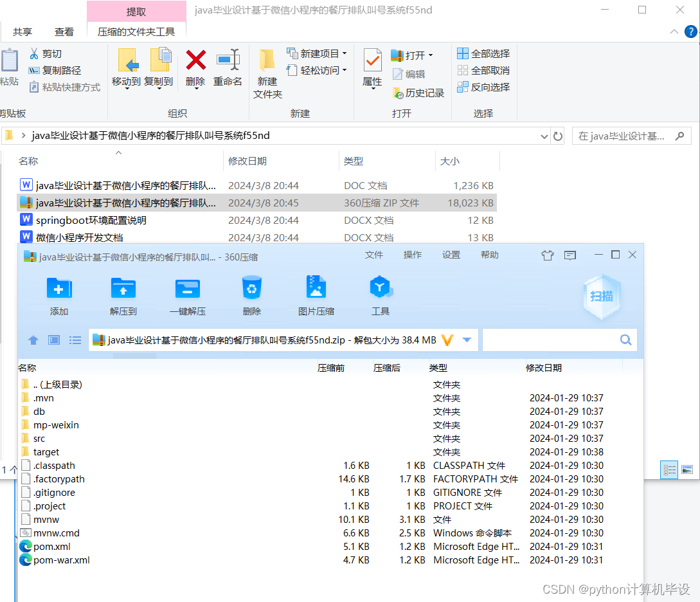Image resolution: width=700 pixels, height=602 pixels.
Task: Click 全部取消 select none
Action: [x=483, y=70]
